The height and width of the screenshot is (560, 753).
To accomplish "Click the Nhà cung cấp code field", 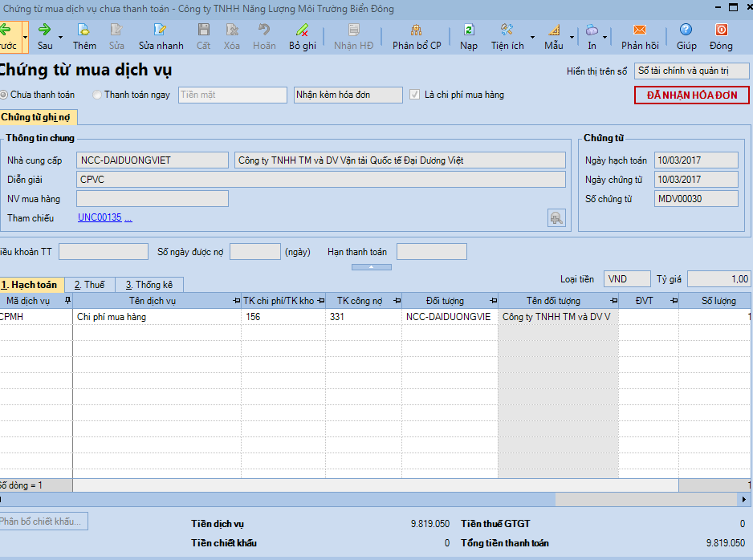I will [153, 160].
